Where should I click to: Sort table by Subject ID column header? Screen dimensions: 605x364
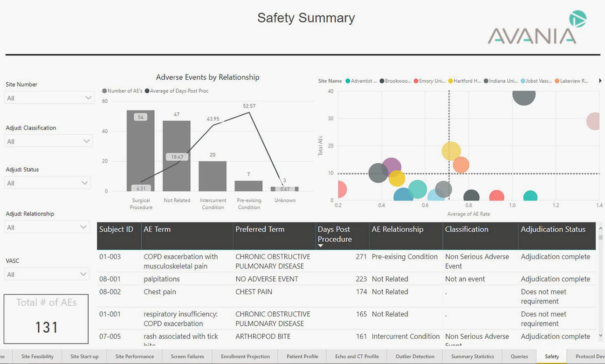(x=116, y=229)
